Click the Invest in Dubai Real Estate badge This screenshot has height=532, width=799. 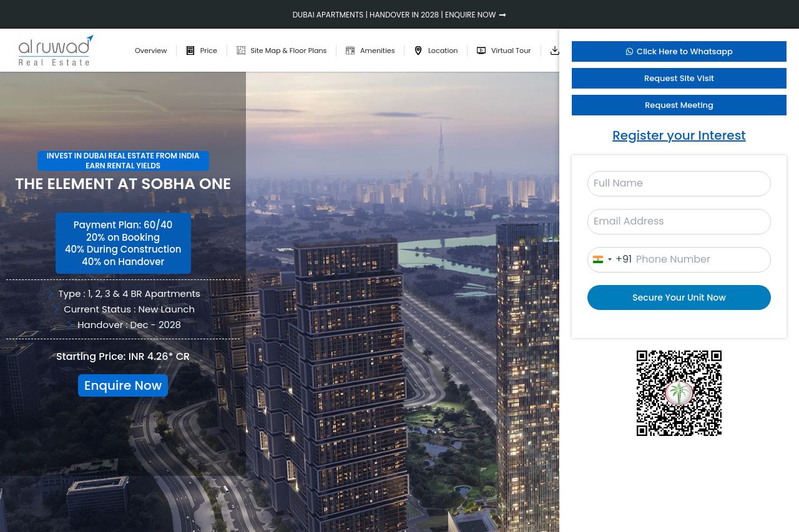(x=123, y=161)
